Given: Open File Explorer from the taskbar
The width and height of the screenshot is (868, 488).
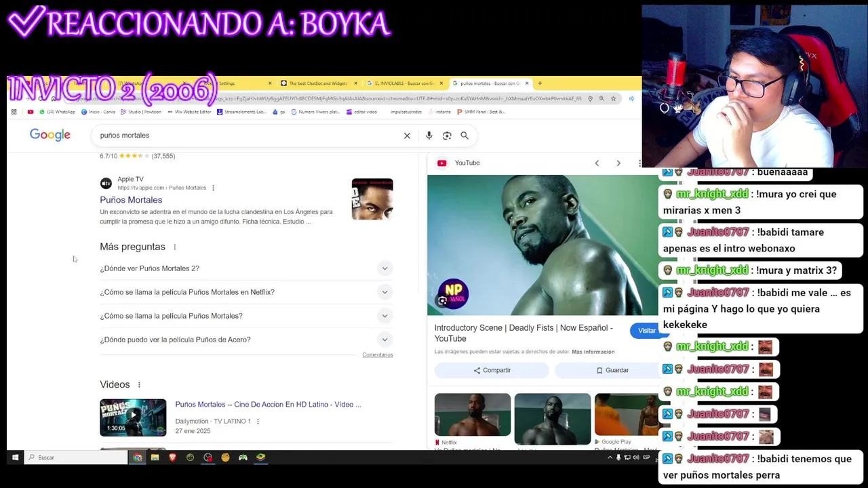Looking at the screenshot, I should [x=155, y=457].
